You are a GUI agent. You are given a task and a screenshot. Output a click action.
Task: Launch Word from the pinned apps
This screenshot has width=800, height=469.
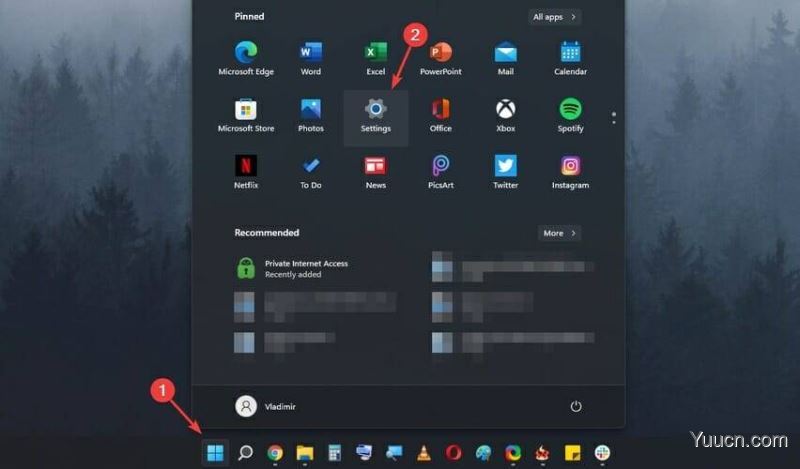(x=311, y=57)
